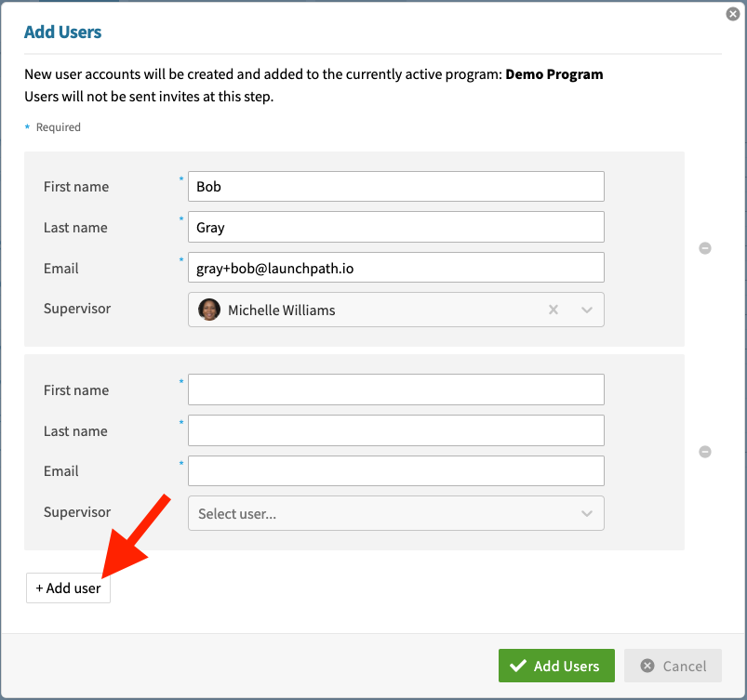This screenshot has width=747, height=700.
Task: Click the email field with gray+bob@launchpath.io
Action: tap(395, 268)
